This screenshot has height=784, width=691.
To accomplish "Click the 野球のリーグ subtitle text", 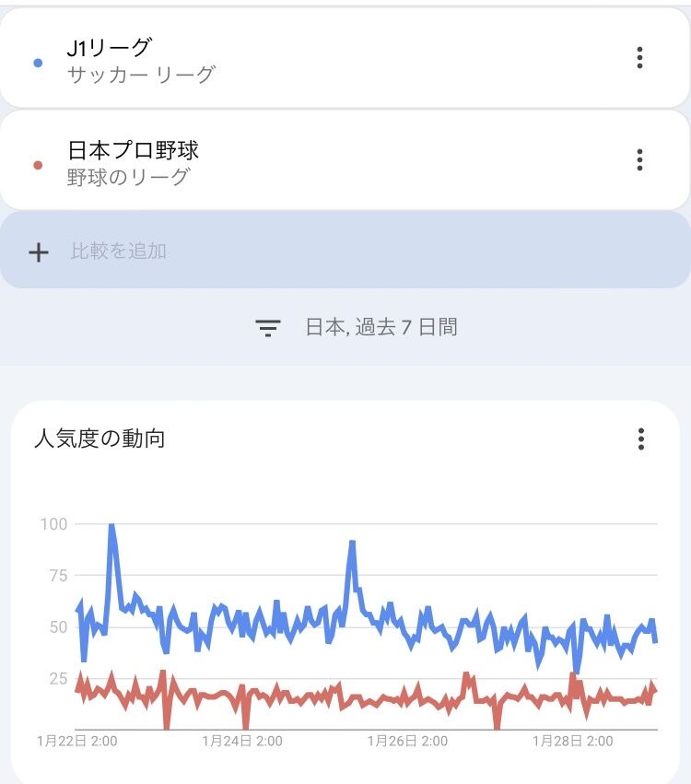I will point(128,177).
